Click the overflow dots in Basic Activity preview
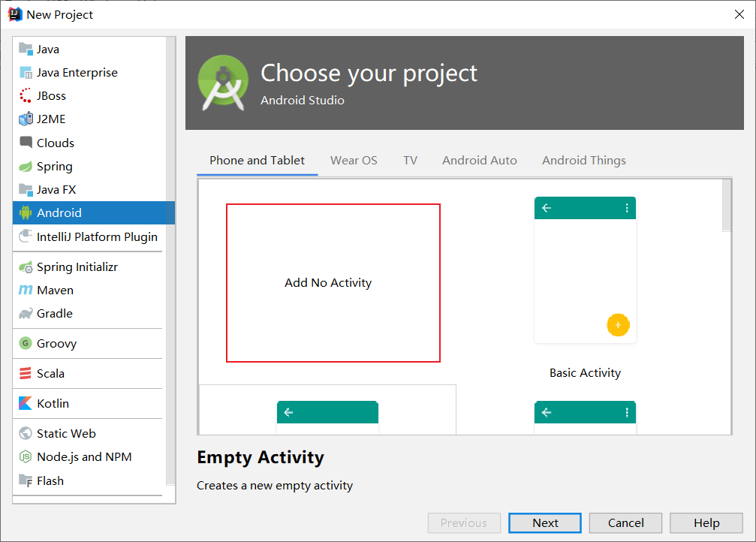Viewport: 756px width, 542px height. click(627, 208)
